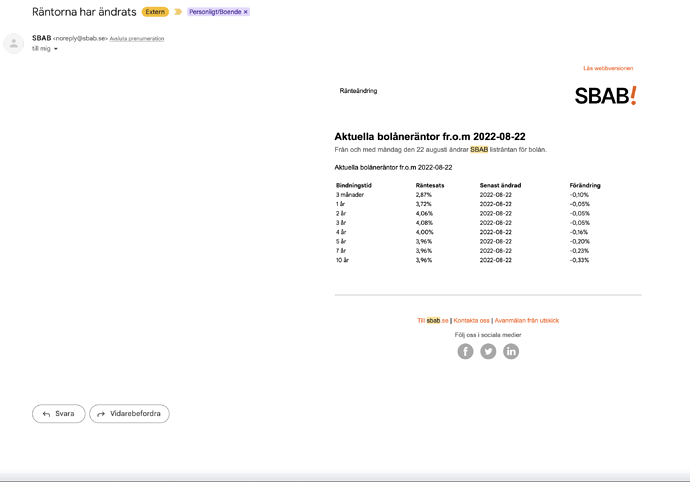
Task: Click the -0,33% change value
Action: tap(579, 260)
